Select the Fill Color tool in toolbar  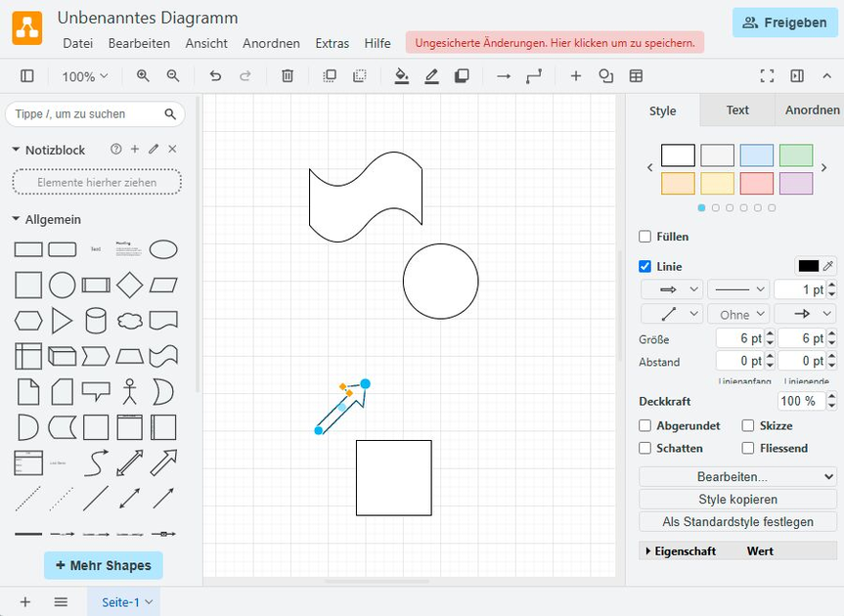click(401, 75)
